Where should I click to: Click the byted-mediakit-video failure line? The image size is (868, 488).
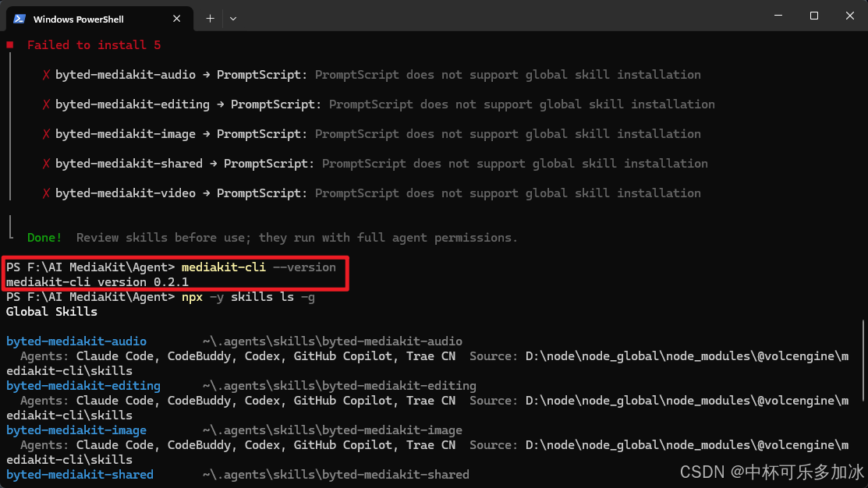371,193
